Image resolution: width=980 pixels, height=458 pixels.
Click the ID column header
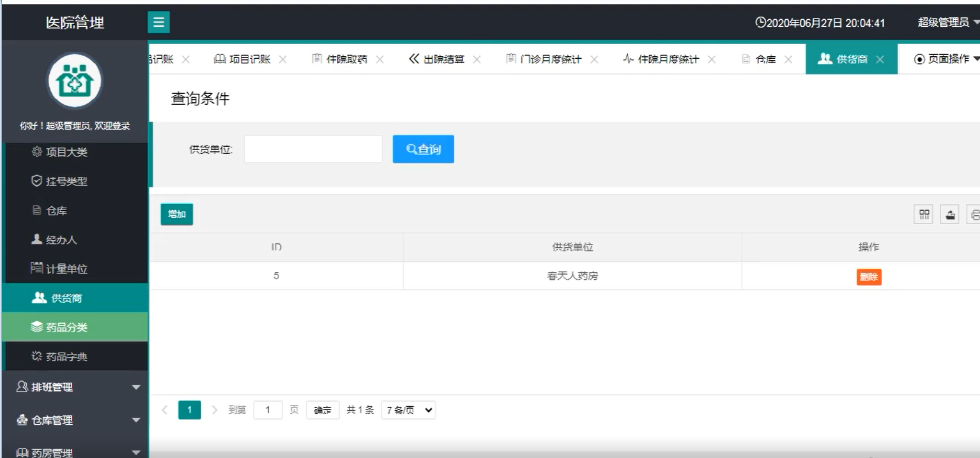pyautogui.click(x=276, y=247)
